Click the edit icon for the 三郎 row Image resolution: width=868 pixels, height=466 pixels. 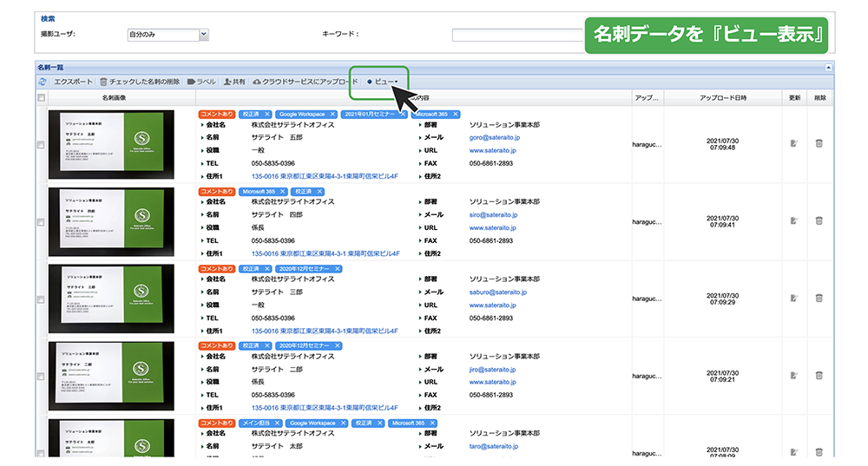[794, 299]
